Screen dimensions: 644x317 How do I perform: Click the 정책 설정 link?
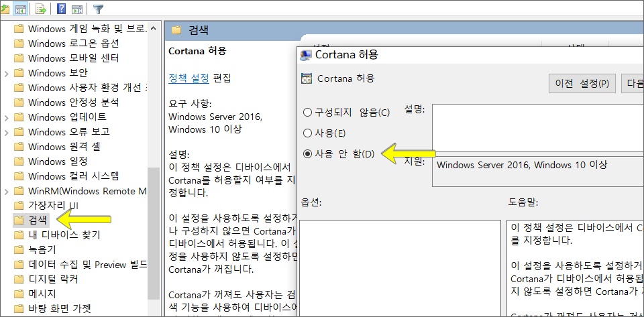click(x=189, y=78)
